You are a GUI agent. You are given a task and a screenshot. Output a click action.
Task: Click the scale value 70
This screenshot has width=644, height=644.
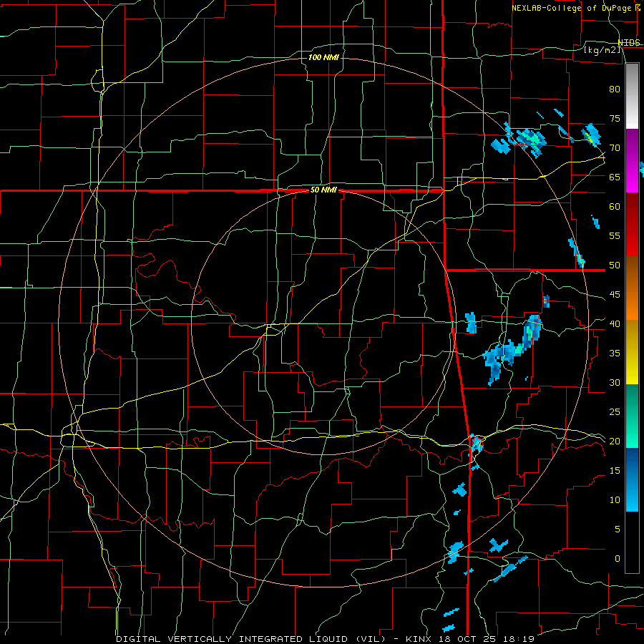[x=615, y=148]
